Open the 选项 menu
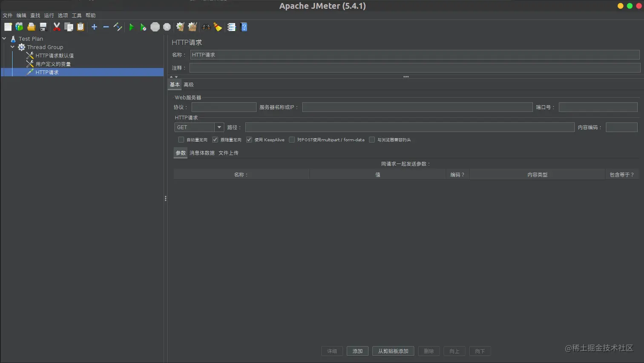The image size is (644, 363). (63, 15)
